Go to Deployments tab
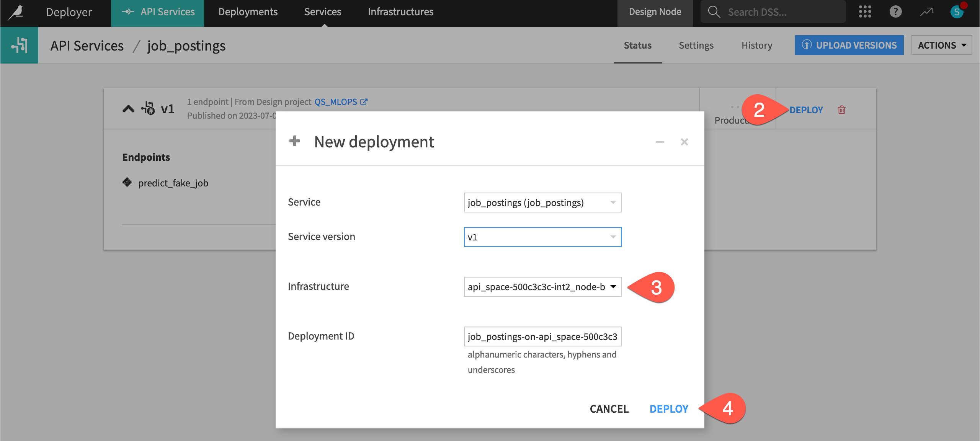 (x=248, y=12)
